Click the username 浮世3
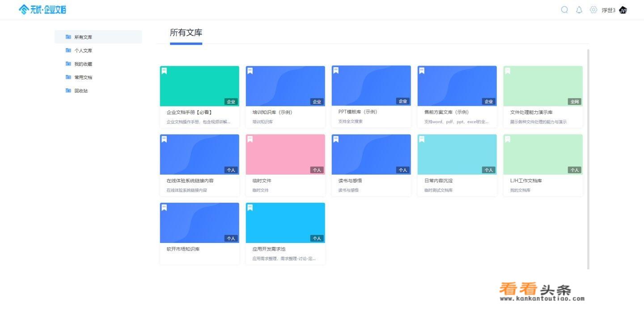 (609, 10)
